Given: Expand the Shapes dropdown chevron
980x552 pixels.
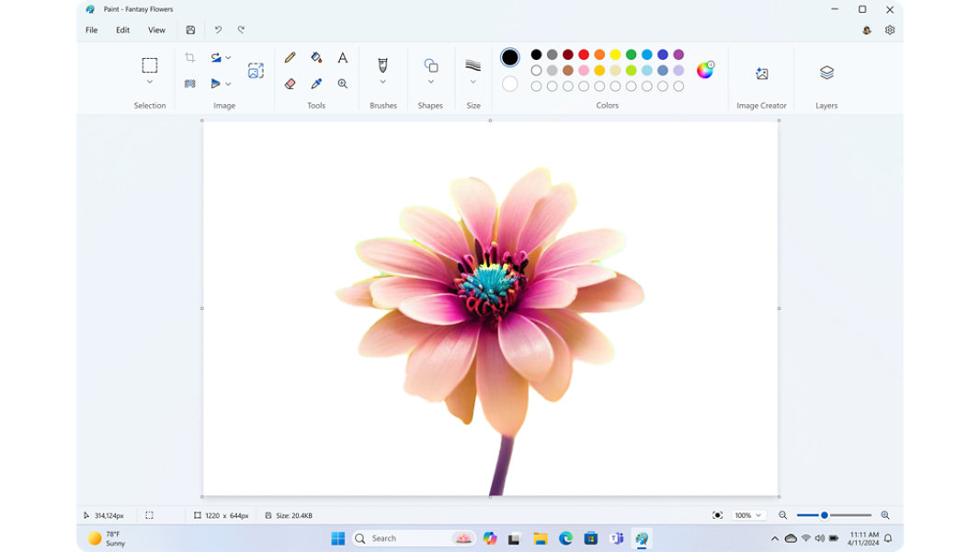Looking at the screenshot, I should point(430,82).
